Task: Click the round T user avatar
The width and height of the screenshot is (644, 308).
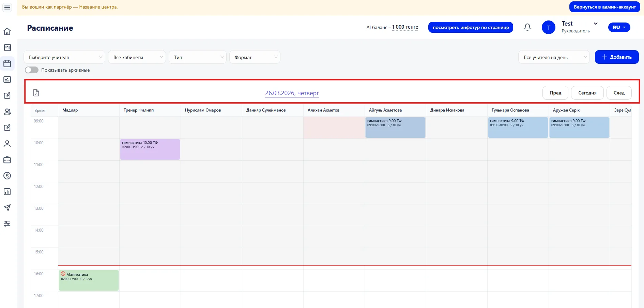Action: point(549,27)
